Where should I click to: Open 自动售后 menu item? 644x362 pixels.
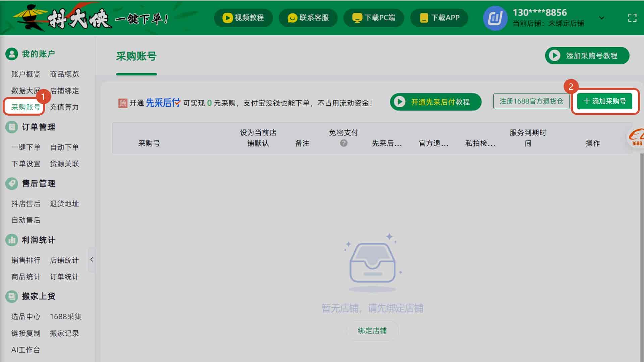click(26, 220)
